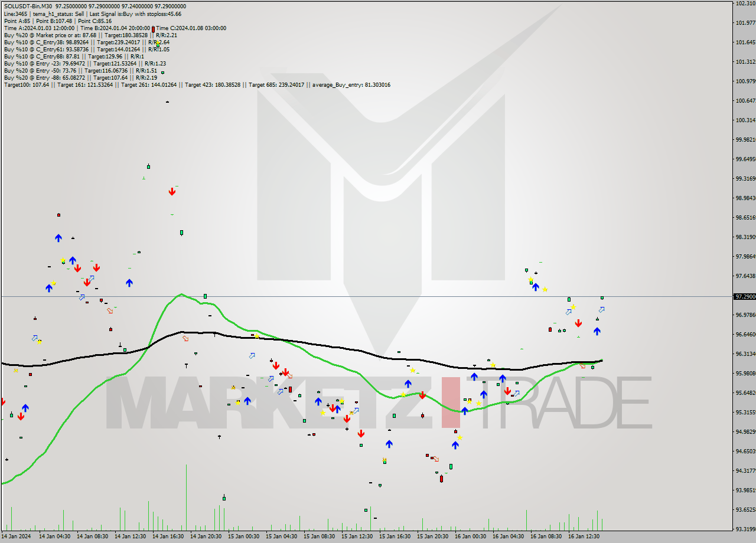Screen dimensions: 756x543
Task: Click the '16 Jan 08:30' time label
Action: pyautogui.click(x=546, y=537)
